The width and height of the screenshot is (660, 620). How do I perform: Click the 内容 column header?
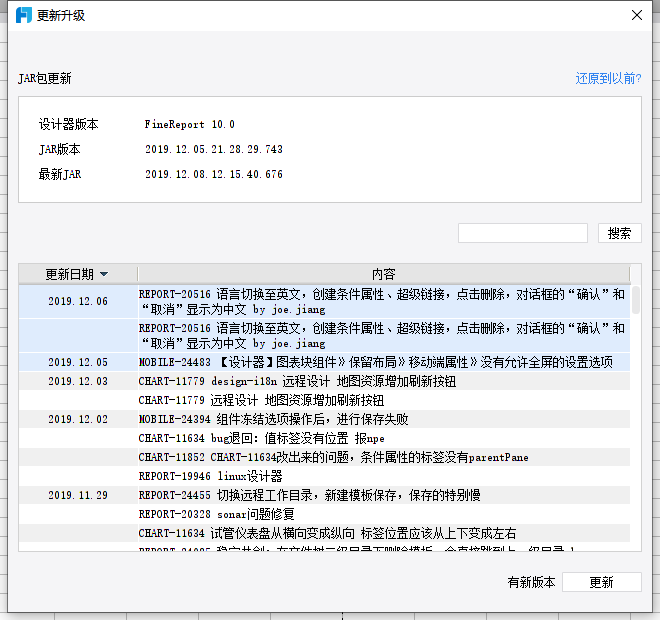point(383,274)
